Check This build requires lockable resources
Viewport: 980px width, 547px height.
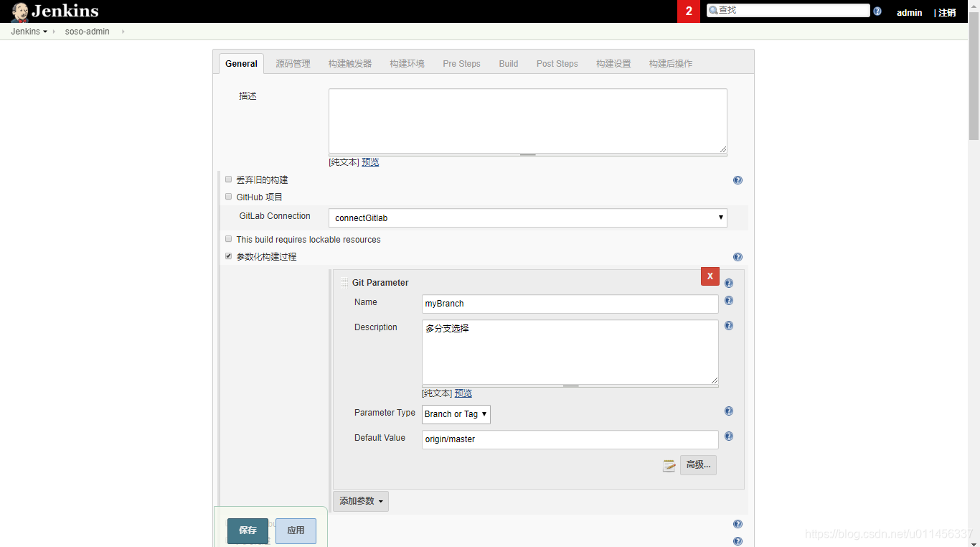click(229, 239)
